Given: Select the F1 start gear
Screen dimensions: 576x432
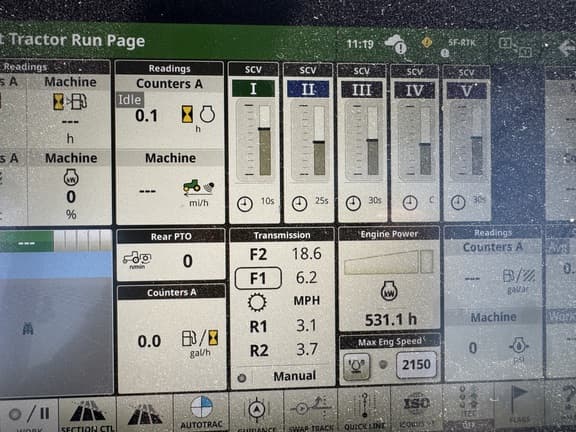Looking at the screenshot, I should (x=258, y=278).
